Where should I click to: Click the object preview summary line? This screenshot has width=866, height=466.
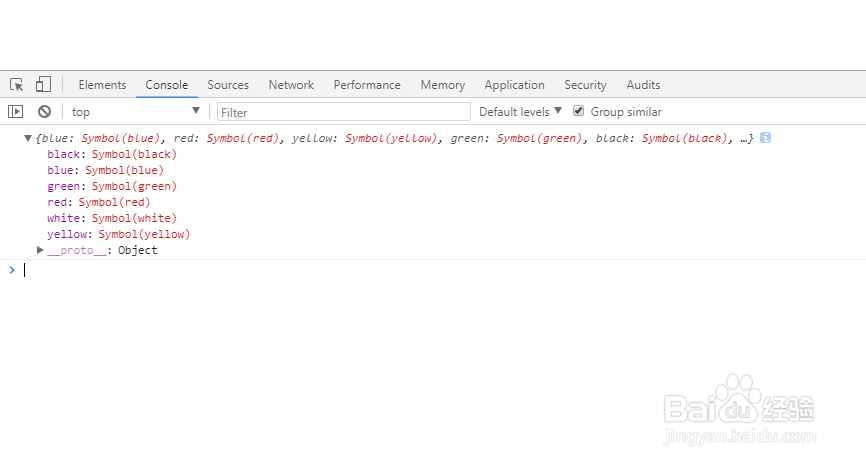(394, 138)
